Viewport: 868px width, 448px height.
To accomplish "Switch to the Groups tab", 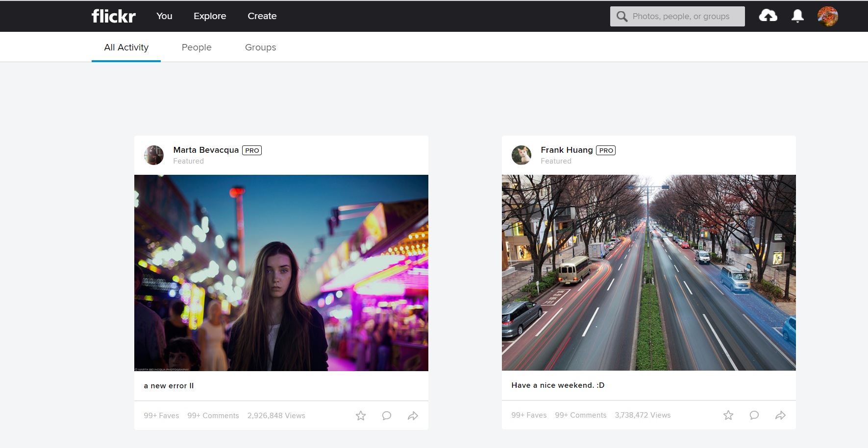I will point(260,47).
